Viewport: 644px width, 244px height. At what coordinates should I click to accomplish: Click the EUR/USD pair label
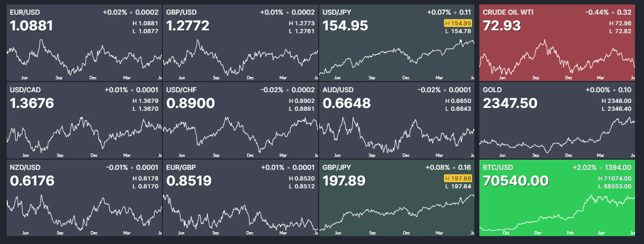[22, 12]
